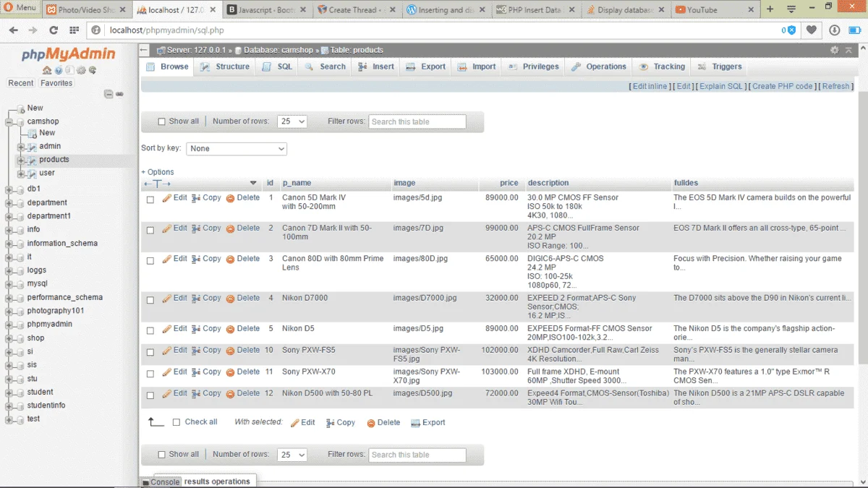Click Delete icon in With selected bar

click(371, 423)
